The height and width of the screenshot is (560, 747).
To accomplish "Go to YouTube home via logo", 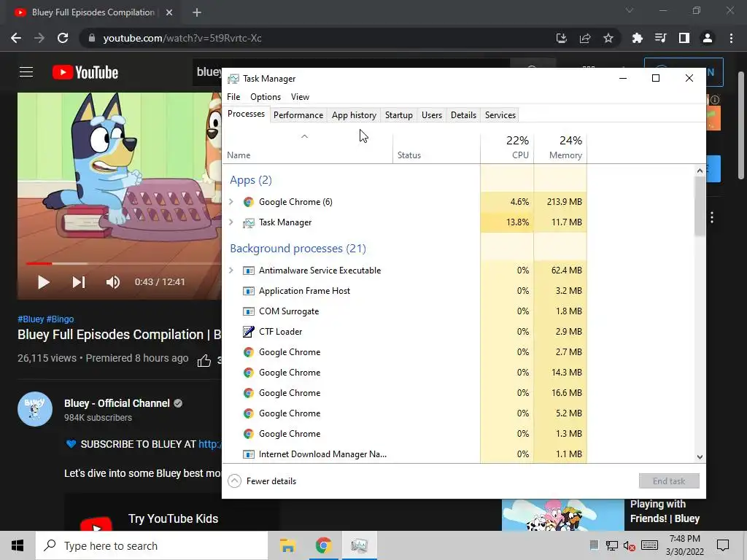I will [x=85, y=72].
